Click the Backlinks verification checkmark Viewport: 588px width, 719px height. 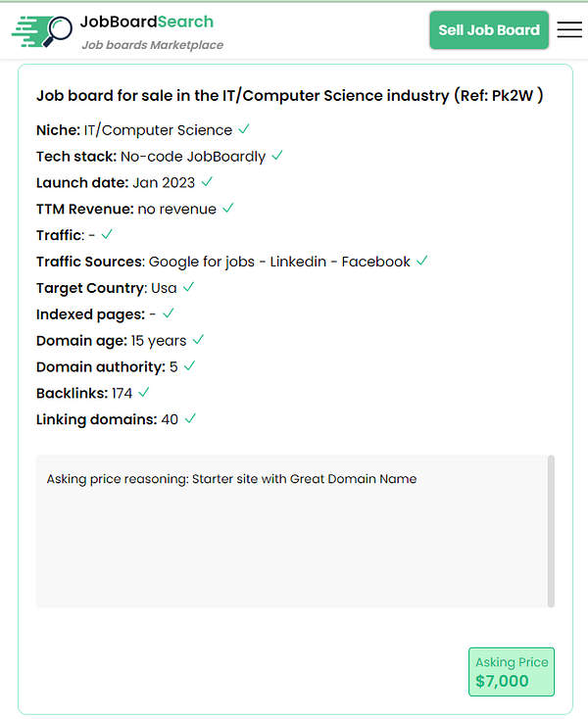click(x=144, y=393)
